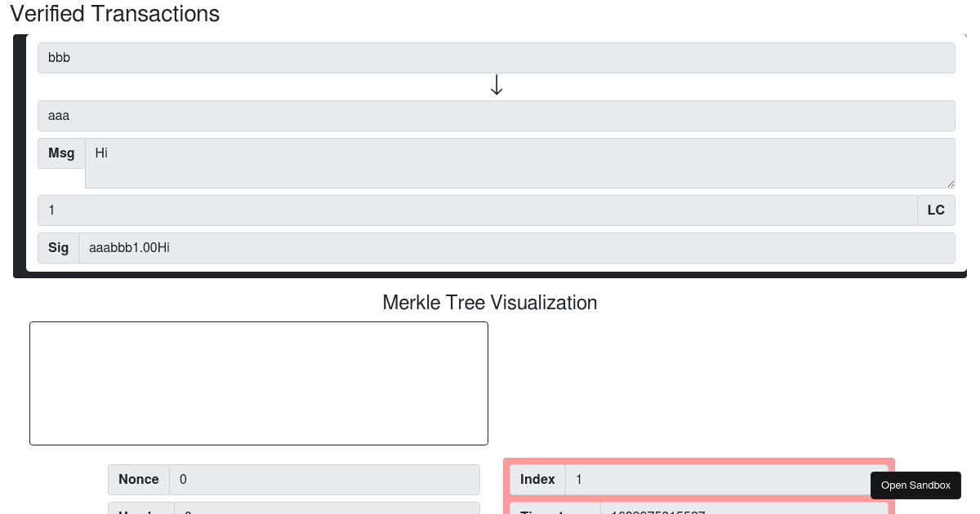Screen dimensions: 980x514
Task: Click the Hash value field
Action: [325, 512]
